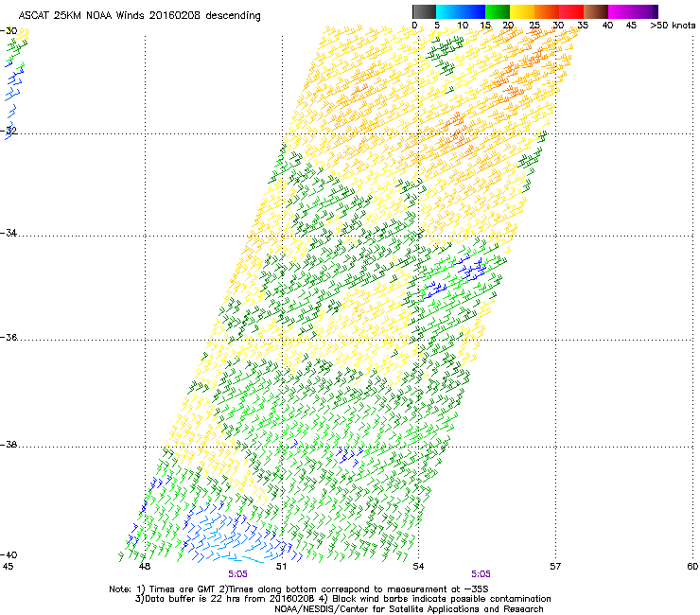Click the gray 0-5 knots color segment
Image resolution: width=700 pixels, height=615 pixels.
[x=424, y=11]
